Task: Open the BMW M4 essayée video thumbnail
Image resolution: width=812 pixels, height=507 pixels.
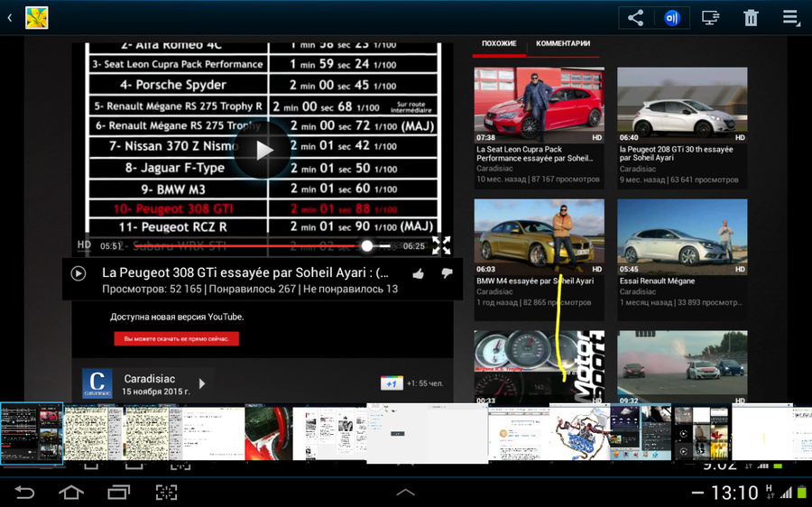Action: (x=540, y=236)
